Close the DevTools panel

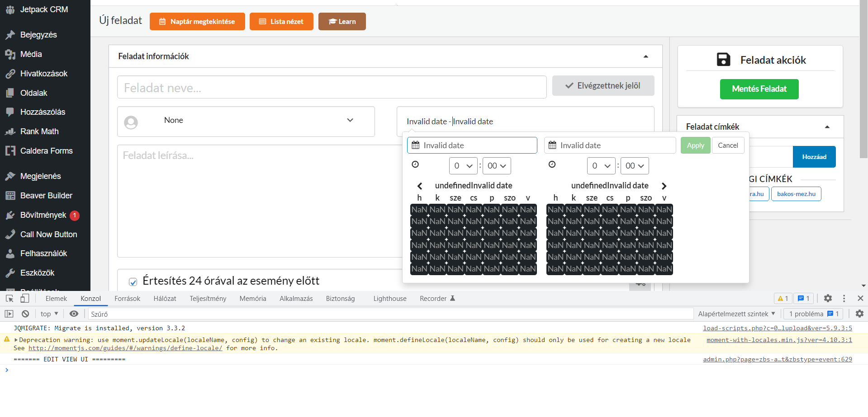click(860, 298)
